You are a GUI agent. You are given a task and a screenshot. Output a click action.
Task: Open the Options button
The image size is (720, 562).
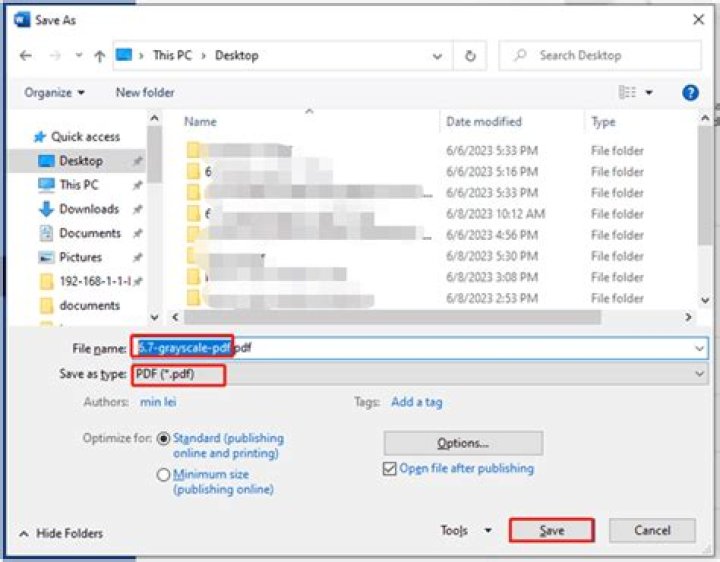tap(463, 443)
